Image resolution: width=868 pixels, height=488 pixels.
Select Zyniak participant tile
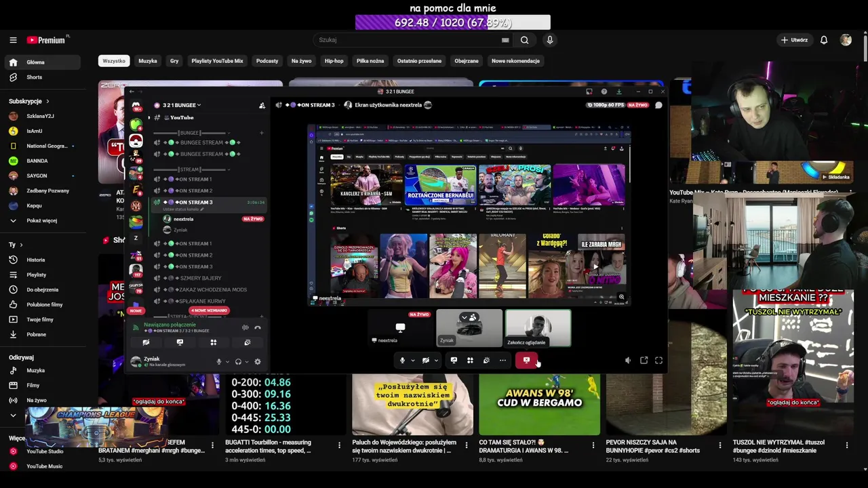pyautogui.click(x=469, y=328)
